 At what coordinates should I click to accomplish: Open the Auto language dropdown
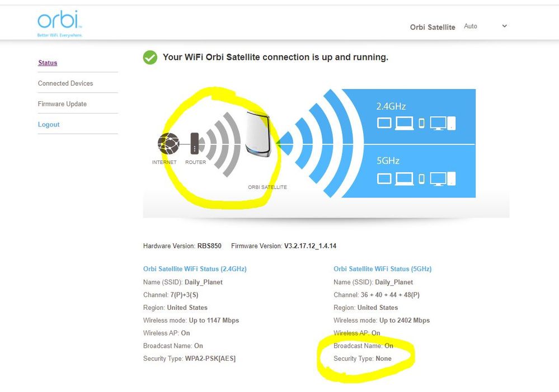[485, 26]
